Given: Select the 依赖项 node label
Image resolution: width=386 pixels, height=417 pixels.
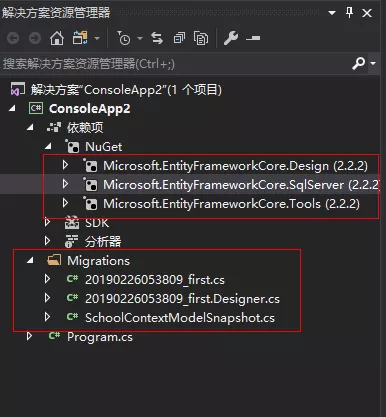Looking at the screenshot, I should pos(85,127).
